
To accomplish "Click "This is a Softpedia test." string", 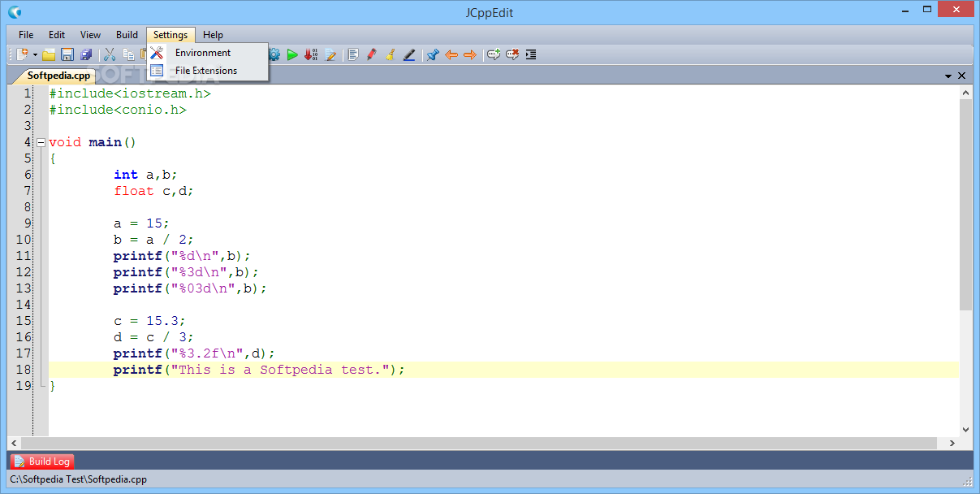I will pos(280,370).
